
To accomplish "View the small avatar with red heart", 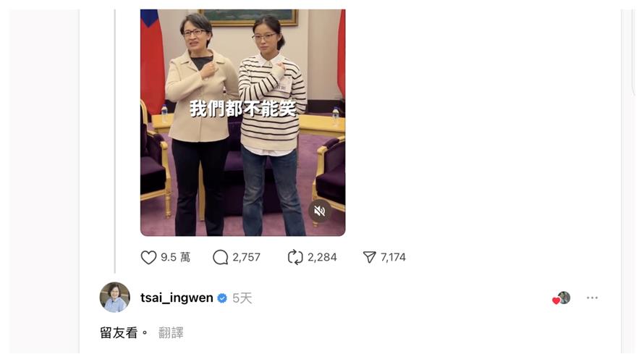I will [562, 298].
